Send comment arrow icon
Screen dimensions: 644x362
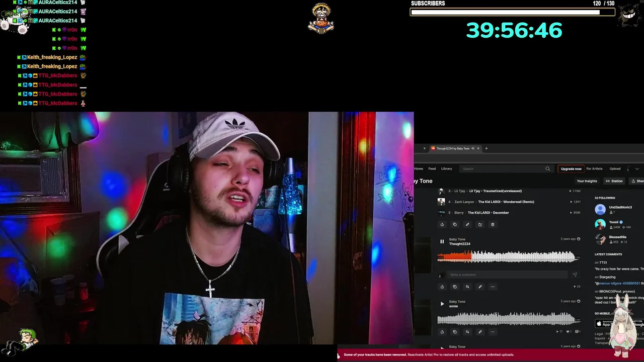tap(575, 275)
